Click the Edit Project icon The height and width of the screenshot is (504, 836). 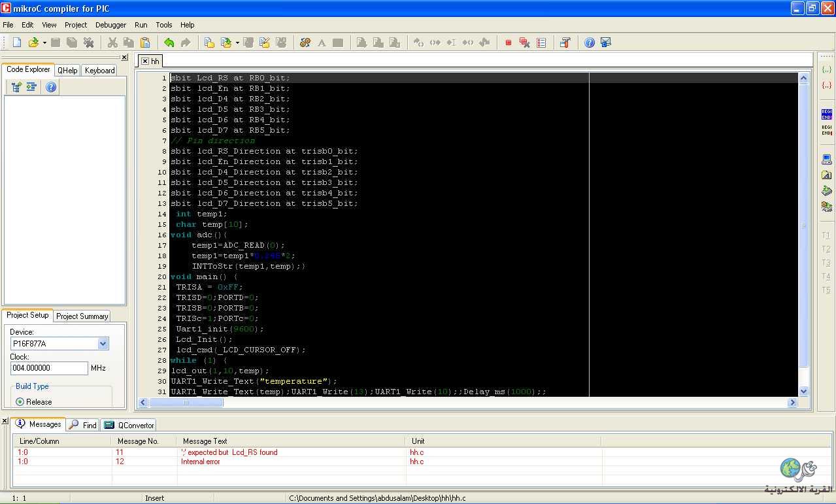coord(265,42)
